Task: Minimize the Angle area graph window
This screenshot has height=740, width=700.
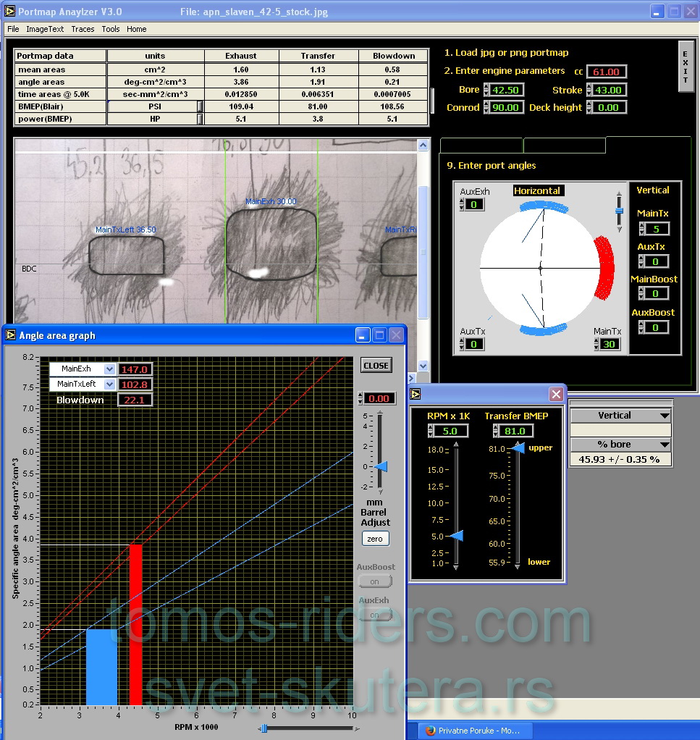Action: [362, 335]
